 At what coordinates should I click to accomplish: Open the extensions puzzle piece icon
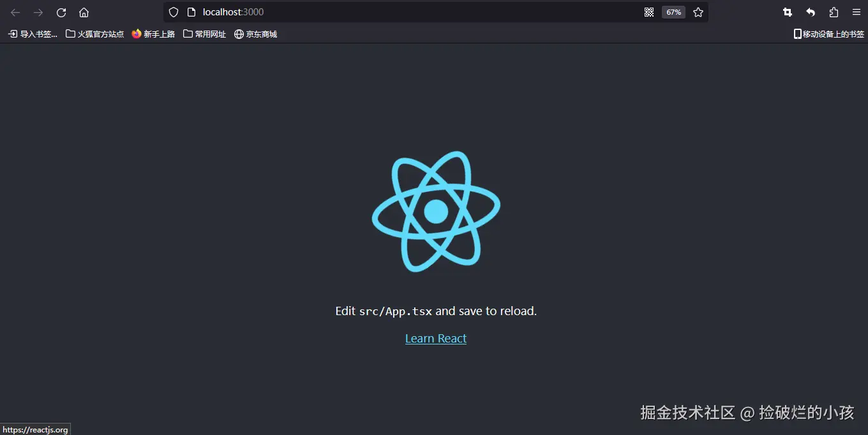pos(833,12)
